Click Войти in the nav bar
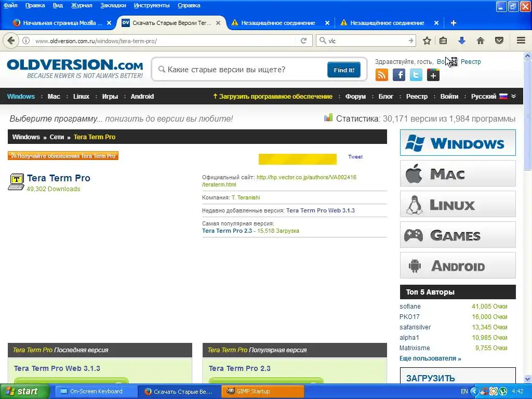The width and height of the screenshot is (532, 399). [449, 96]
